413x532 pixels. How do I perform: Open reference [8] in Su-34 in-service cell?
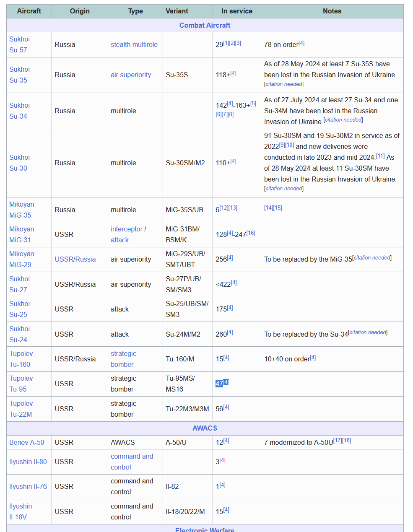[x=231, y=114]
